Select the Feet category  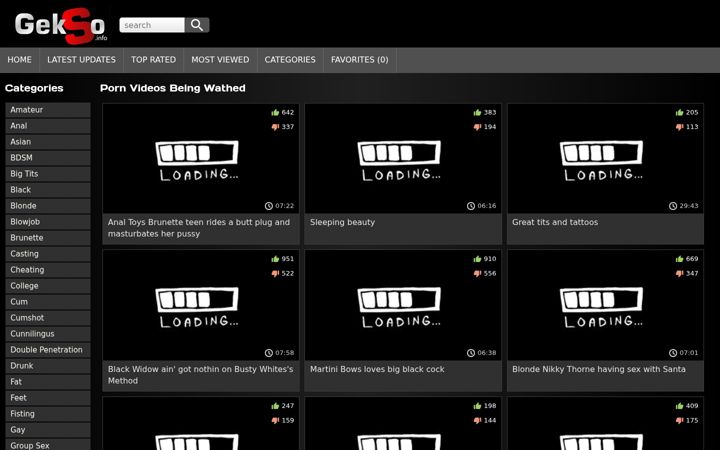tap(48, 398)
